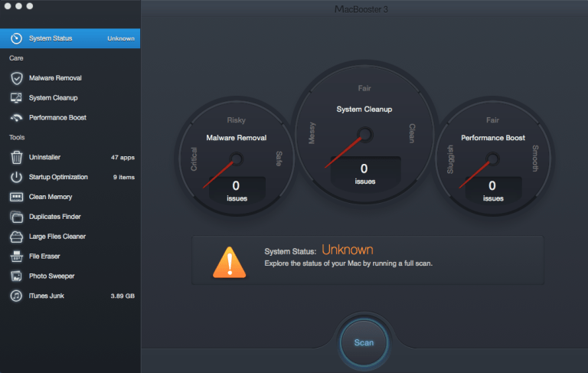This screenshot has height=373, width=588.
Task: Click the Startup Optimization power icon
Action: (17, 177)
